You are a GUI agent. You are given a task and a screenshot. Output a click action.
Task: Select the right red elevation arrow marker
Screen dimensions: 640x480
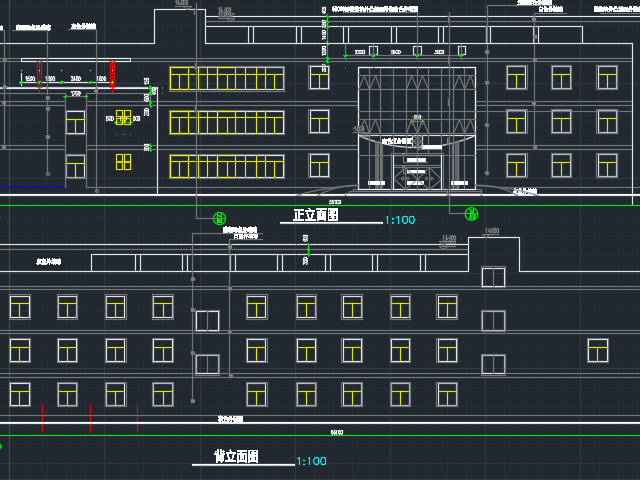(x=112, y=73)
